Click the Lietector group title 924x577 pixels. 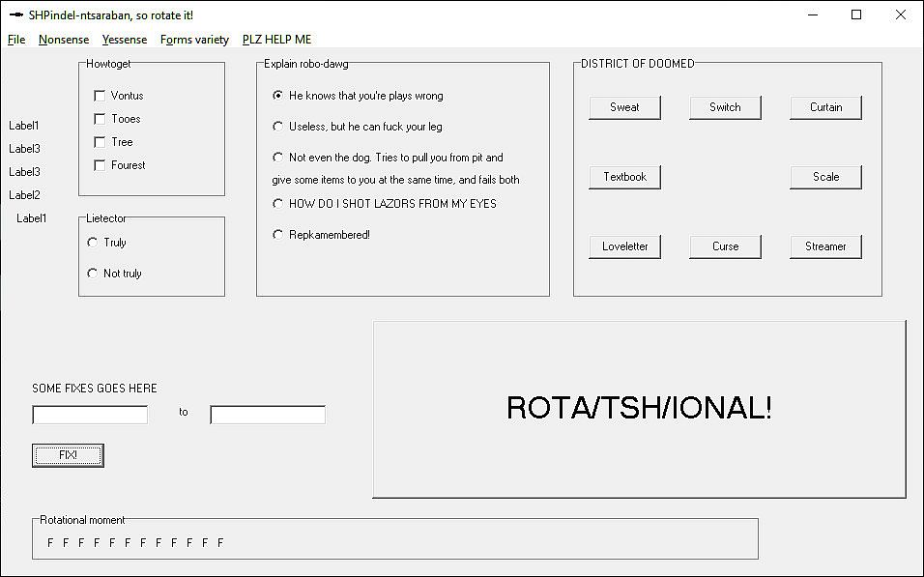(106, 218)
